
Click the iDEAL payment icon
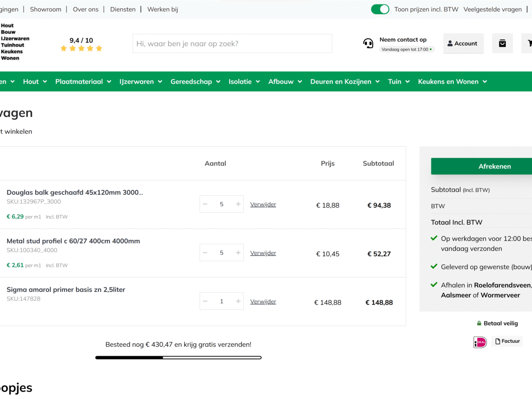tap(480, 342)
